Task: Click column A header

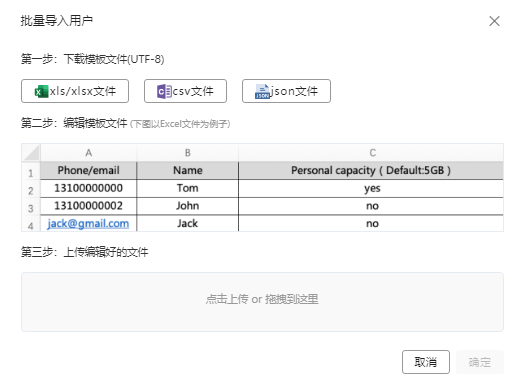Action: click(x=88, y=153)
